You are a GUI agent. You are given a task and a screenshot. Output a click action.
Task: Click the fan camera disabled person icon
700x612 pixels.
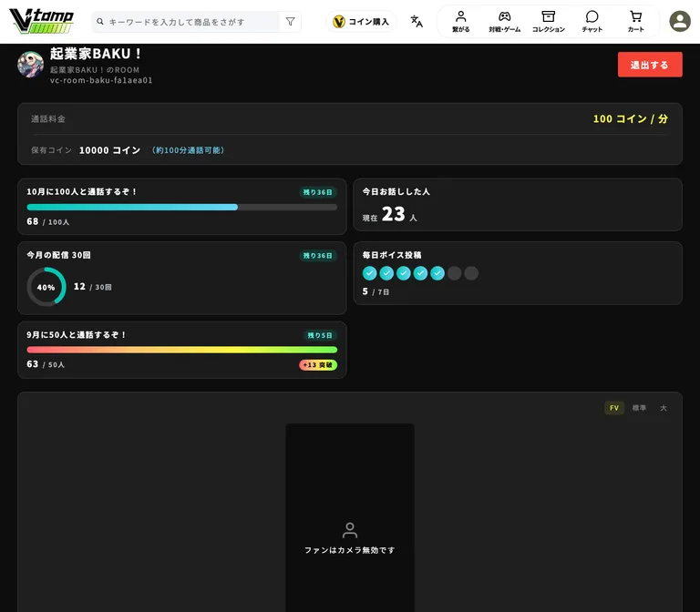click(350, 530)
